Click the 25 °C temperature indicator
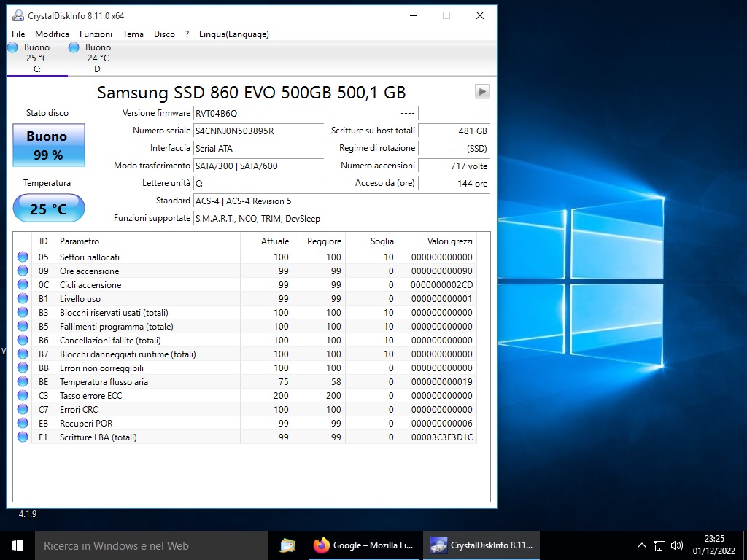 click(x=49, y=209)
